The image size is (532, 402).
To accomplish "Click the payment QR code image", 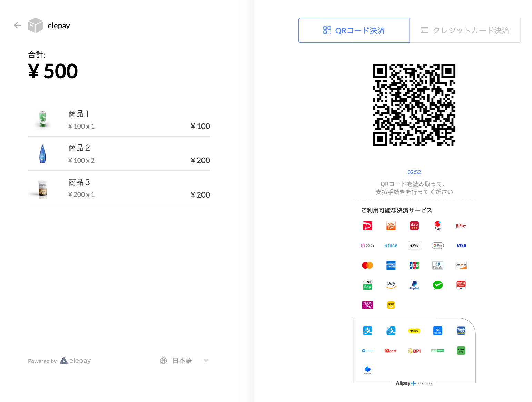I will click(414, 105).
